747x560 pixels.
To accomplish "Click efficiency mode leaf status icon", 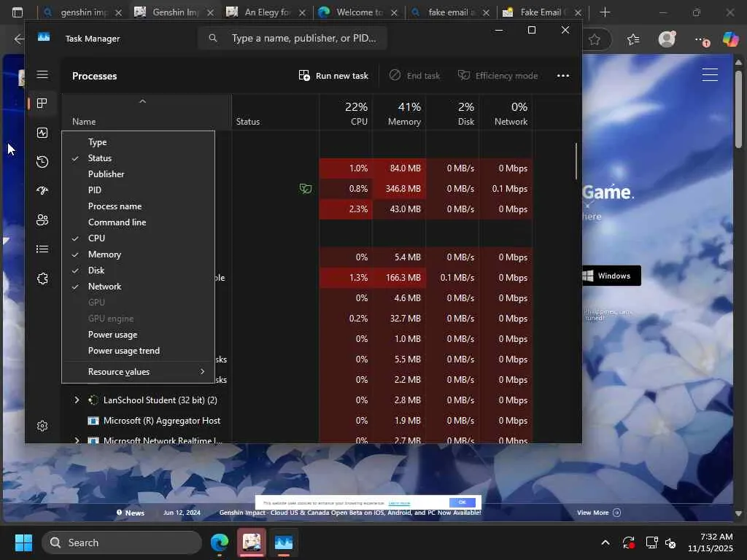I will (x=306, y=189).
